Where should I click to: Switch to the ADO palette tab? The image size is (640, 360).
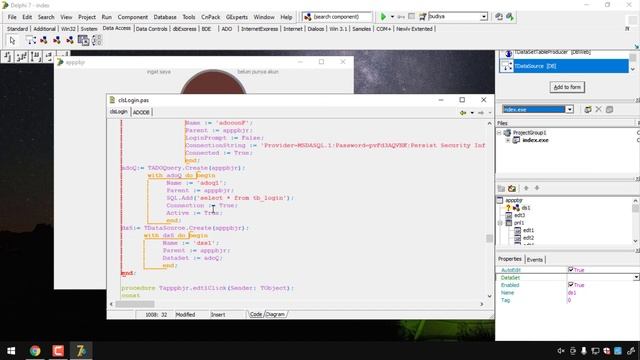(x=227, y=29)
